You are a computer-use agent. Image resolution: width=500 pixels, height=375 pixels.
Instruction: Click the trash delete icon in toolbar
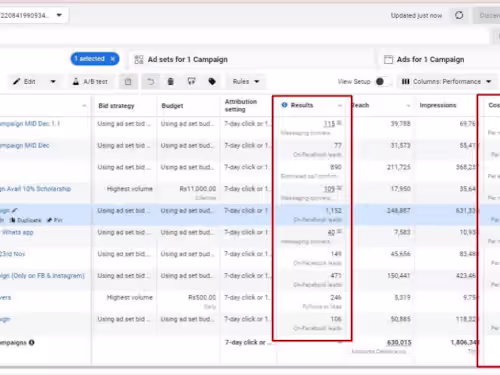point(170,81)
